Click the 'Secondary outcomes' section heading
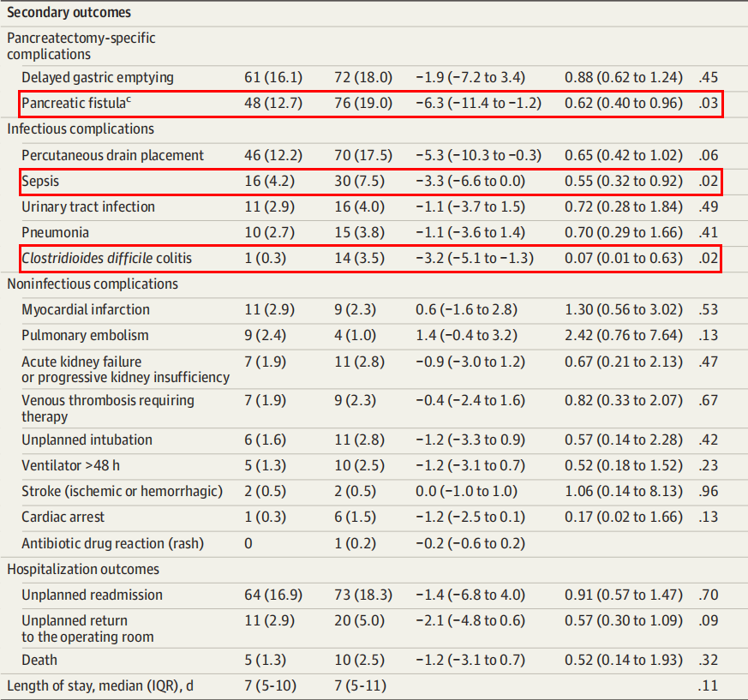The width and height of the screenshot is (748, 700). coord(69,13)
